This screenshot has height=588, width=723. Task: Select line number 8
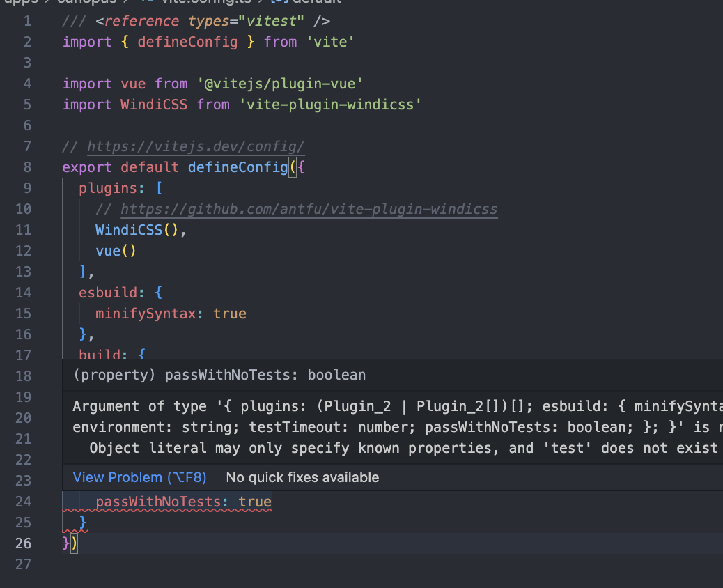click(x=26, y=167)
